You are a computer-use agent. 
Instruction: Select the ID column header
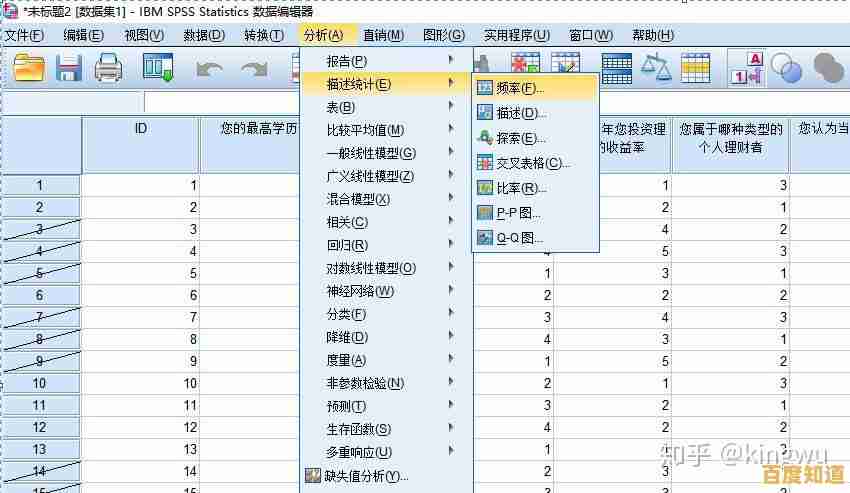[x=141, y=144]
